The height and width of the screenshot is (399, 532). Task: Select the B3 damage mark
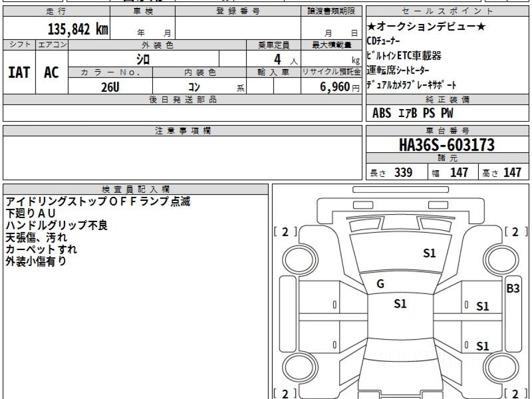pos(513,289)
